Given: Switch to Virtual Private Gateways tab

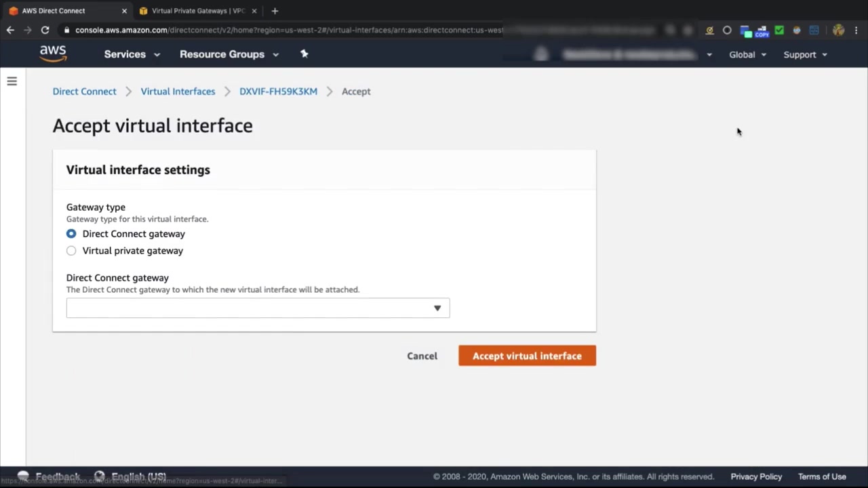Looking at the screenshot, I should tap(199, 11).
